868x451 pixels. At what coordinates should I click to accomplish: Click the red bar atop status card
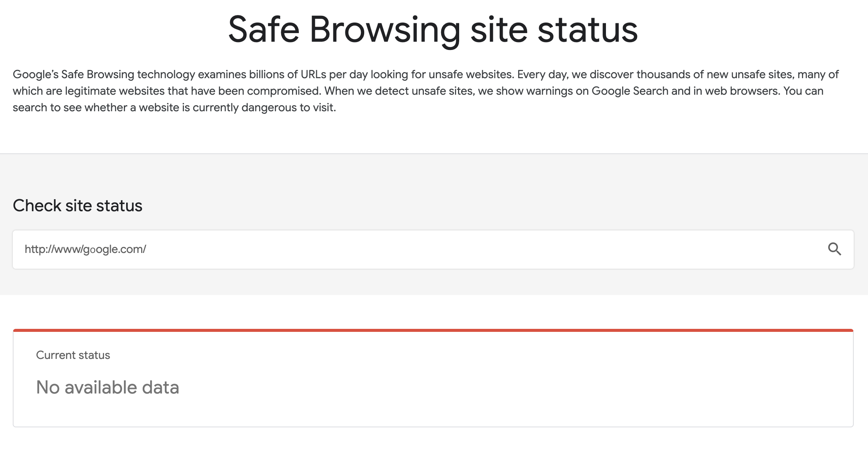click(433, 330)
